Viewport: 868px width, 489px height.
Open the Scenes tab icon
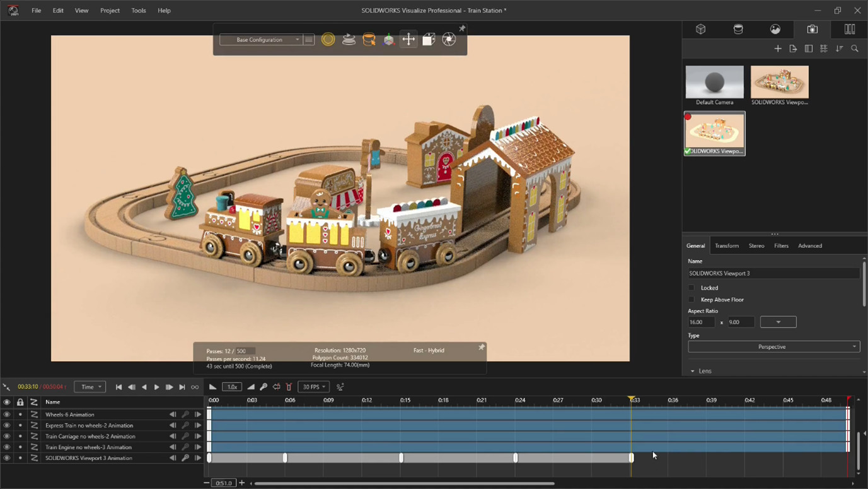click(775, 30)
